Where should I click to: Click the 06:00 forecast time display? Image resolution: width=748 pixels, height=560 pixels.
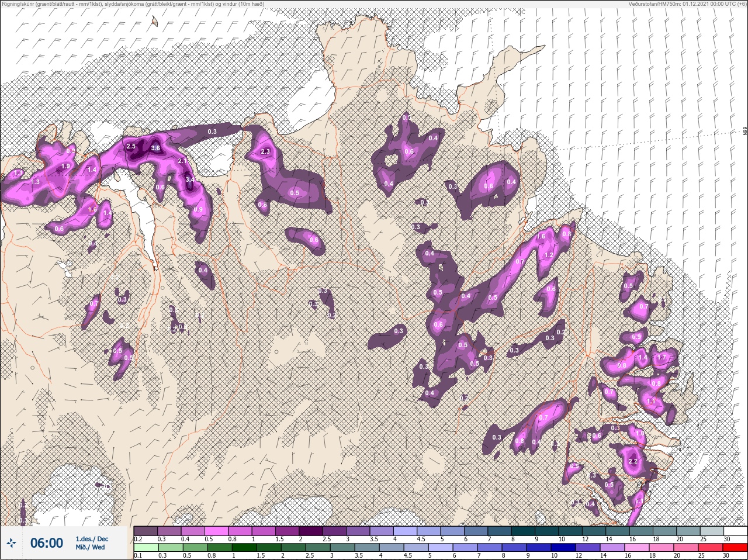click(47, 544)
